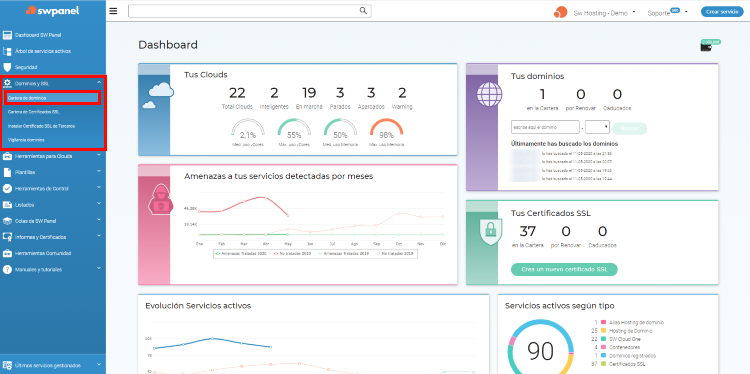750x374 pixels.
Task: Click the SW Hosting orange account logo
Action: (560, 12)
